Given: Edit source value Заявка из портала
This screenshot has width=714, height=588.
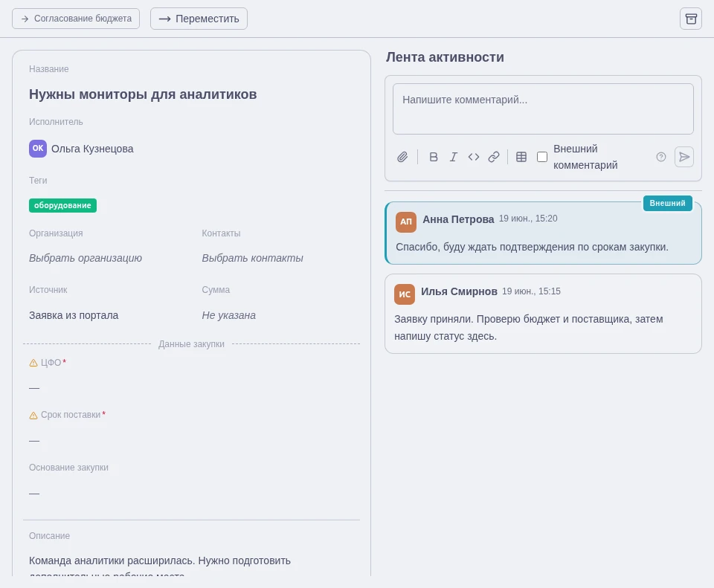Looking at the screenshot, I should [x=74, y=315].
